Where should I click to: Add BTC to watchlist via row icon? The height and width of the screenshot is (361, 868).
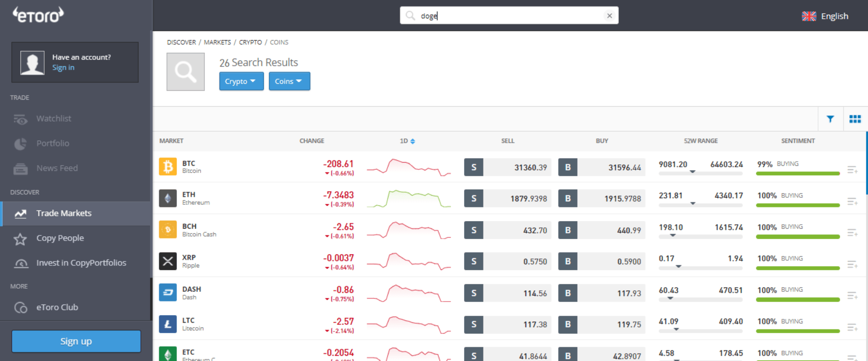(852, 170)
